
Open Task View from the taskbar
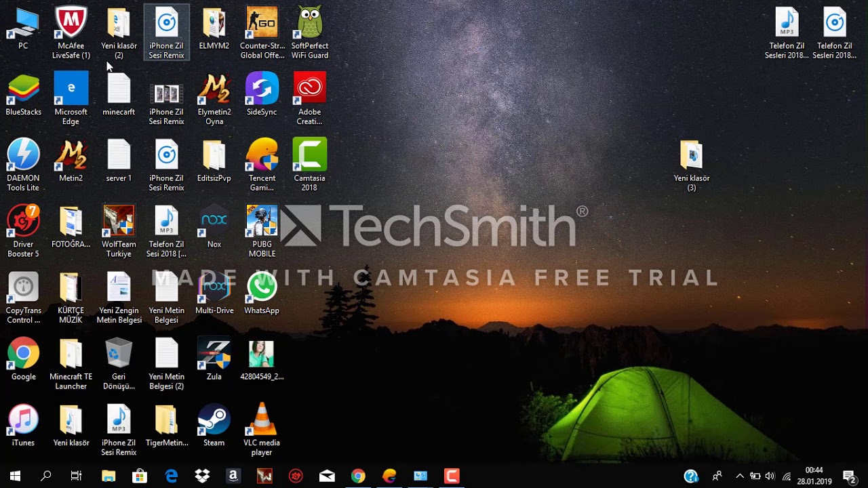click(x=76, y=476)
